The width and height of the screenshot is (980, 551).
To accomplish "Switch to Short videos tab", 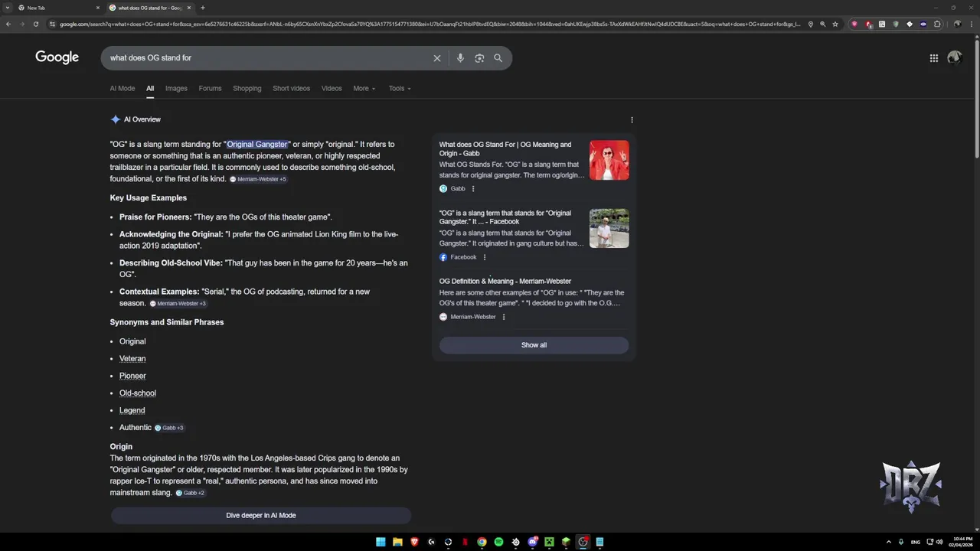I will [292, 88].
